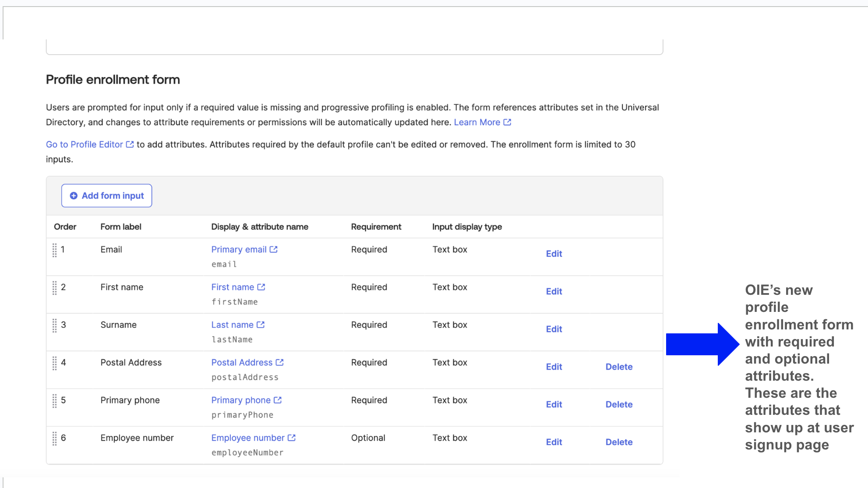This screenshot has width=868, height=488.
Task: Delete the Employee number input
Action: tap(618, 442)
